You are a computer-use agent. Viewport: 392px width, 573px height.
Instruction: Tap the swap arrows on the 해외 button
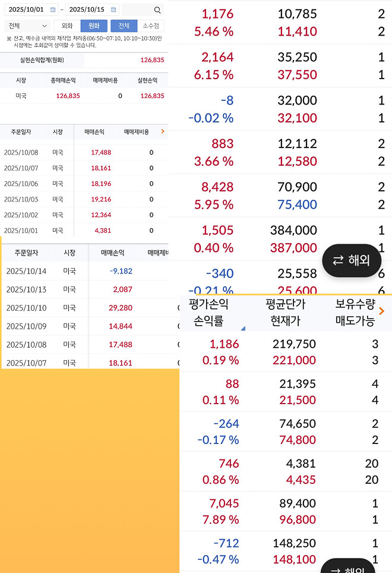[x=337, y=260]
